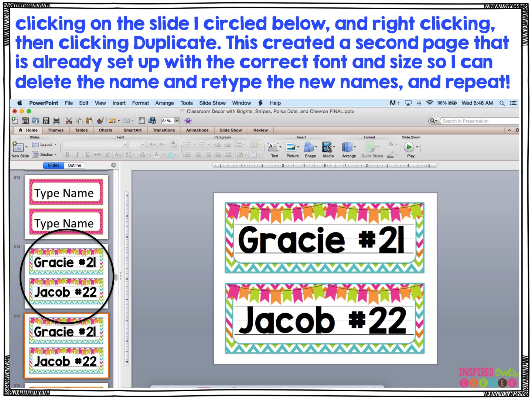
Task: Toggle underline text formatting
Action: pyautogui.click(x=87, y=154)
